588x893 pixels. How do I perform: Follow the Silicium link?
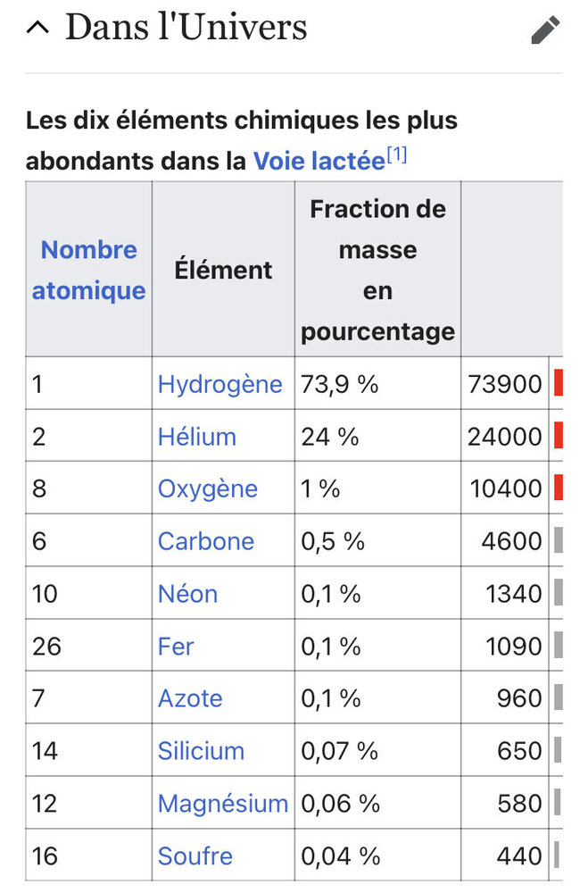(x=201, y=751)
